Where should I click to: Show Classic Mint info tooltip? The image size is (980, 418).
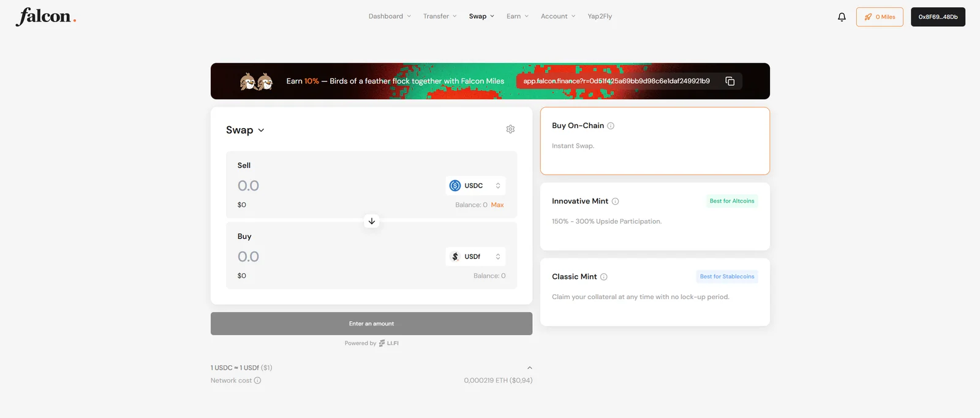[x=604, y=277]
